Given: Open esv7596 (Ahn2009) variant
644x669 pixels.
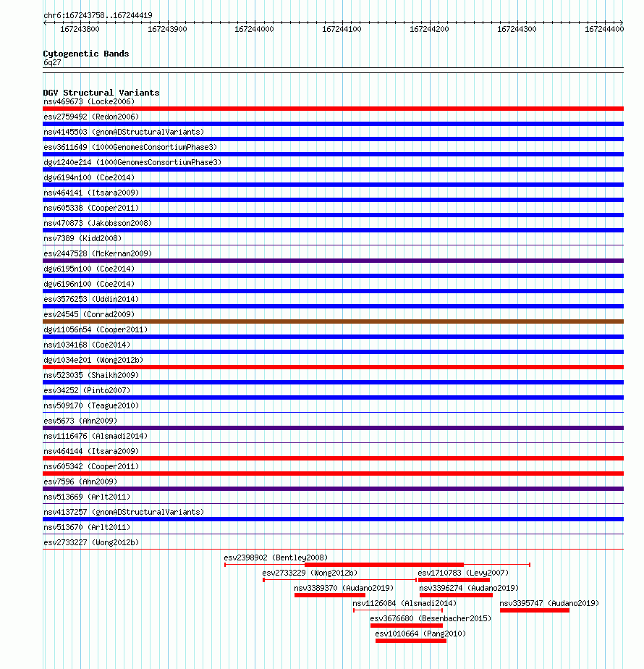Looking at the screenshot, I should coord(80,481).
